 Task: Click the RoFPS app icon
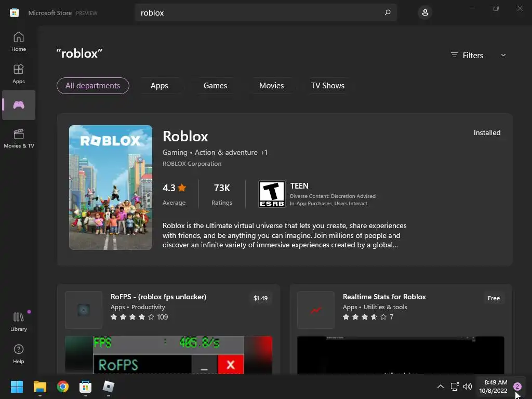pos(84,310)
